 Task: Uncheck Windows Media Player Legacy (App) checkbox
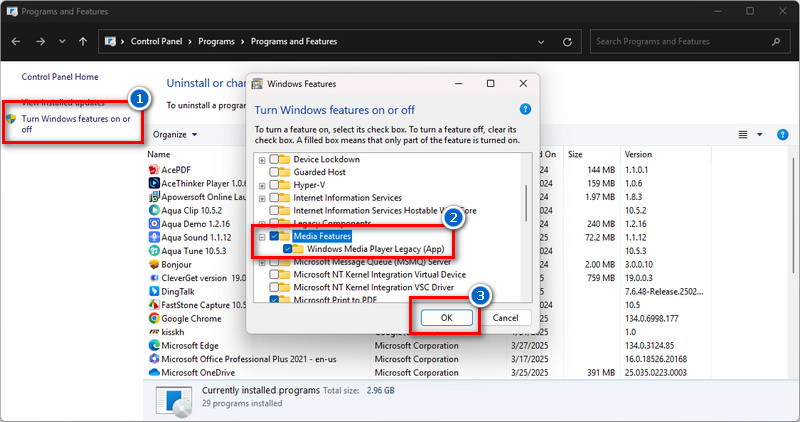288,249
